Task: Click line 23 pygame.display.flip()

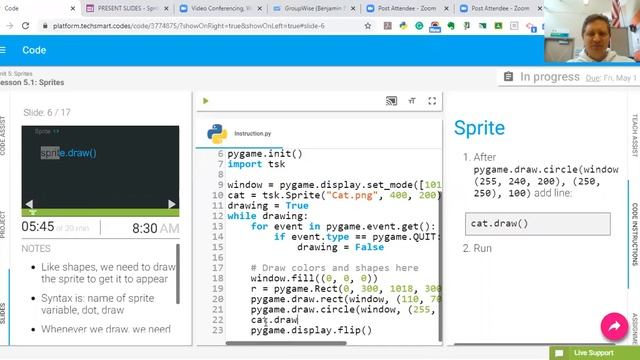Action: click(311, 330)
